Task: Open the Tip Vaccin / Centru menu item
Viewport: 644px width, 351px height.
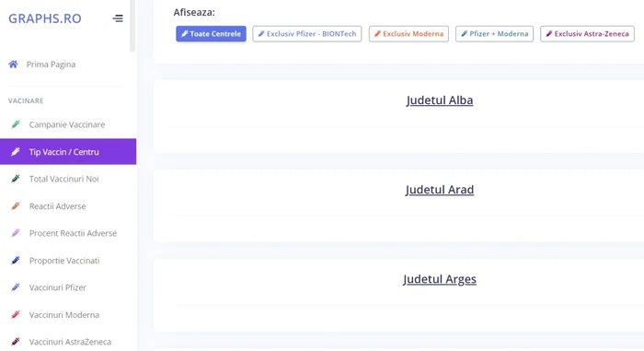Action: [x=68, y=151]
